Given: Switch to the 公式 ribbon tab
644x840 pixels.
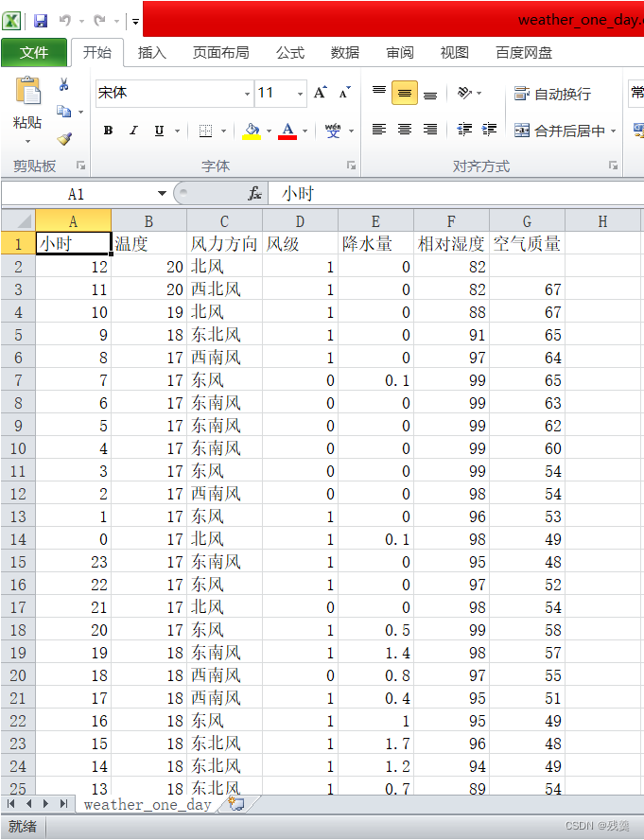Looking at the screenshot, I should [x=290, y=53].
